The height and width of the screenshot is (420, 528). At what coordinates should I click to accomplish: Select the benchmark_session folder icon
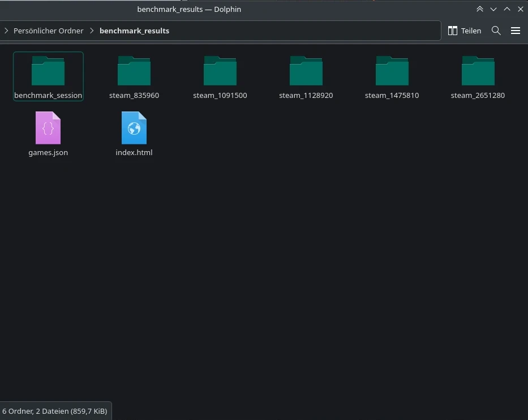coord(48,71)
